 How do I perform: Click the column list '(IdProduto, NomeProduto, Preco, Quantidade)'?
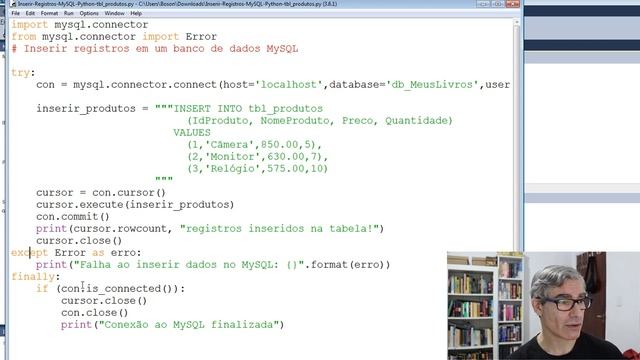pyautogui.click(x=320, y=121)
